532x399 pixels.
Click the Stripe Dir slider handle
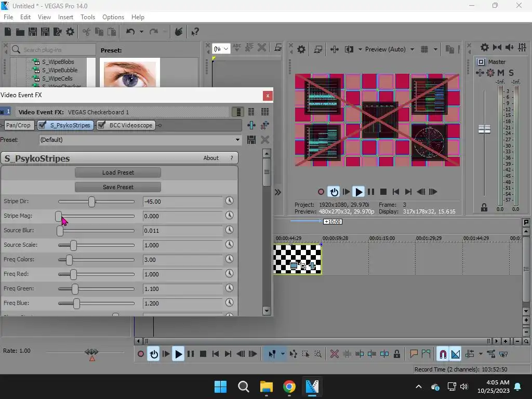(x=91, y=202)
